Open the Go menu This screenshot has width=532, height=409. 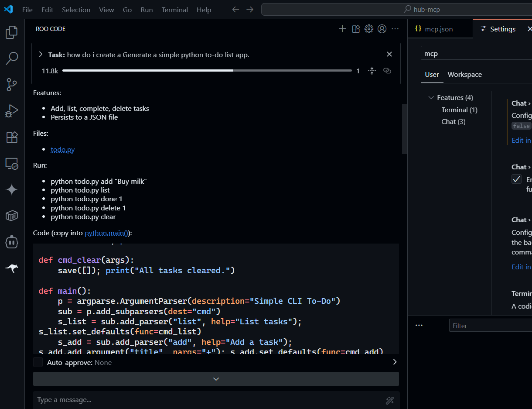127,10
